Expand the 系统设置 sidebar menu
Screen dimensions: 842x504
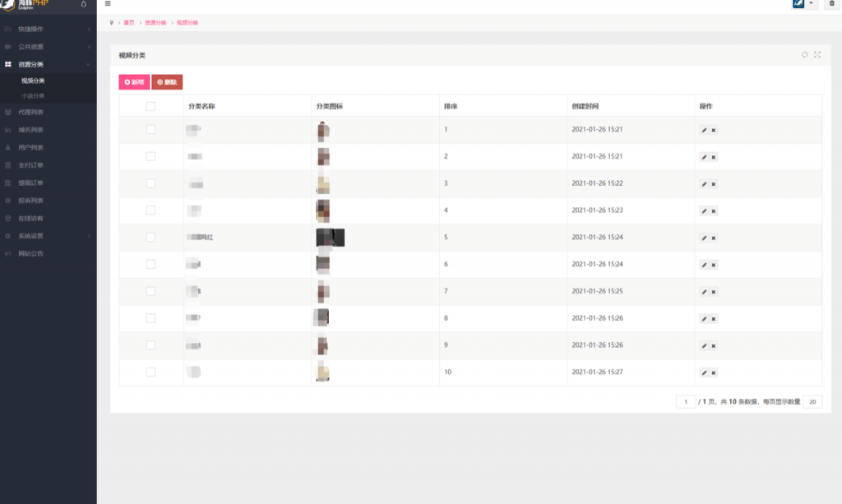pyautogui.click(x=48, y=236)
